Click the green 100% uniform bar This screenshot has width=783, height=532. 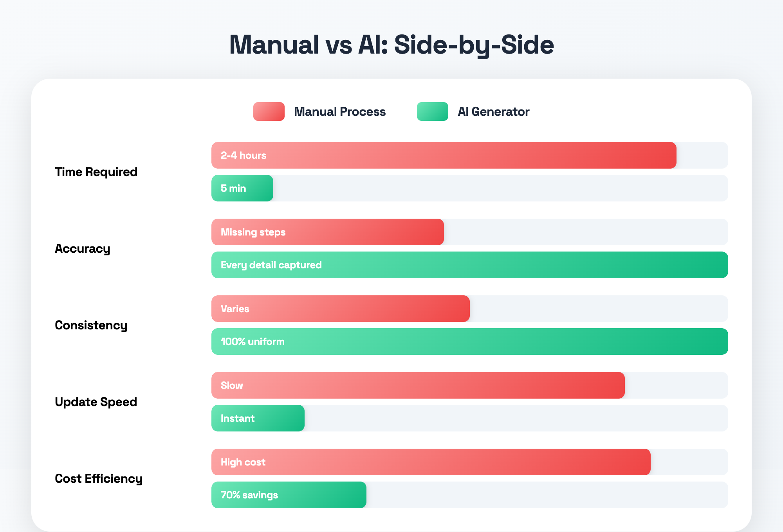469,341
